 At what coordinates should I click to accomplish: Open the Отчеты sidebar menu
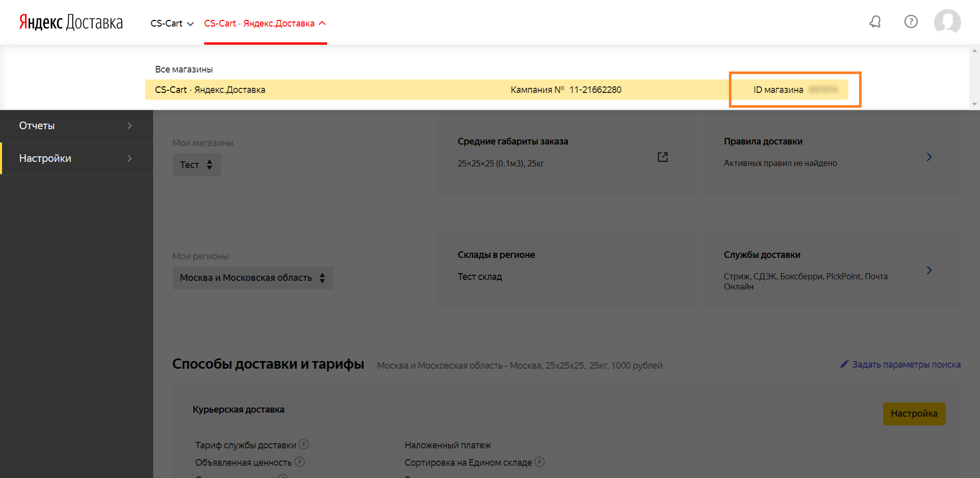click(x=76, y=126)
